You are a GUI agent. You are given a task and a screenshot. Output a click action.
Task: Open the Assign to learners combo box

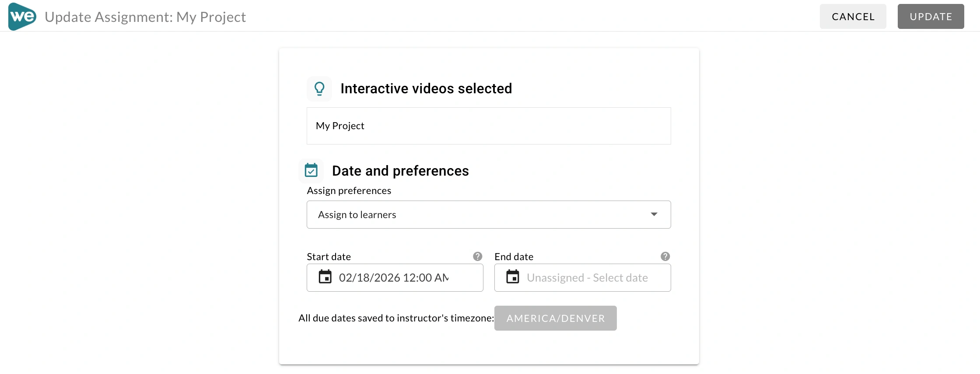pyautogui.click(x=489, y=215)
